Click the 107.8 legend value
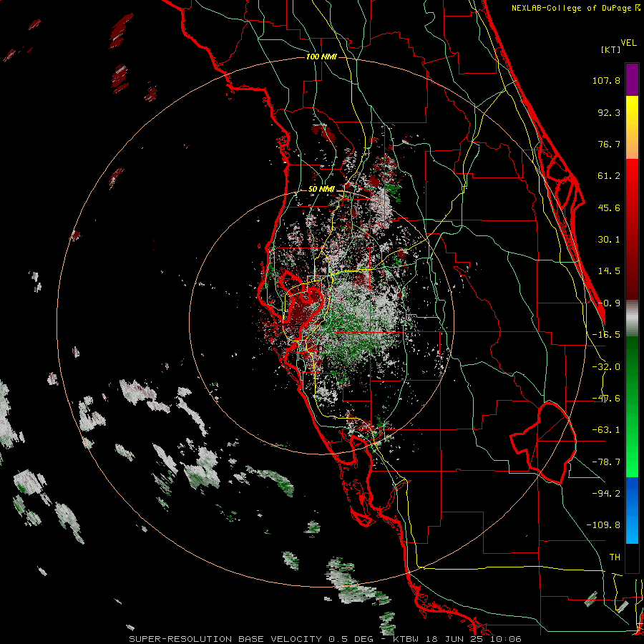 coord(606,80)
